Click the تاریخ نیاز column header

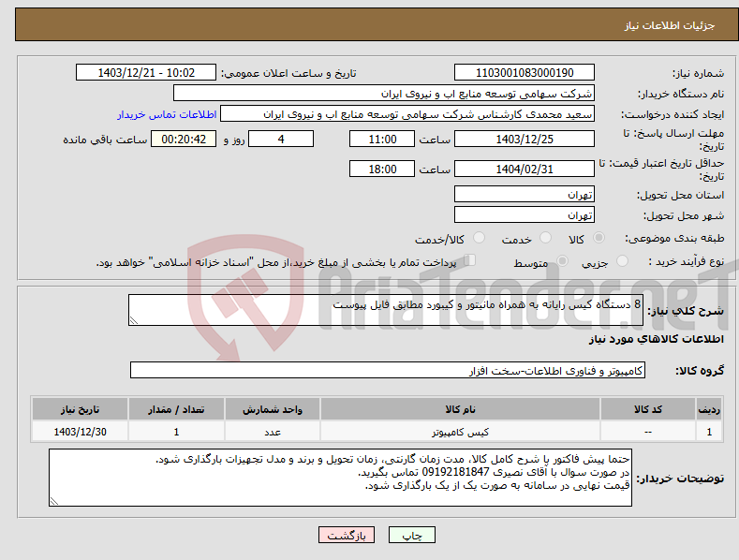pos(80,409)
